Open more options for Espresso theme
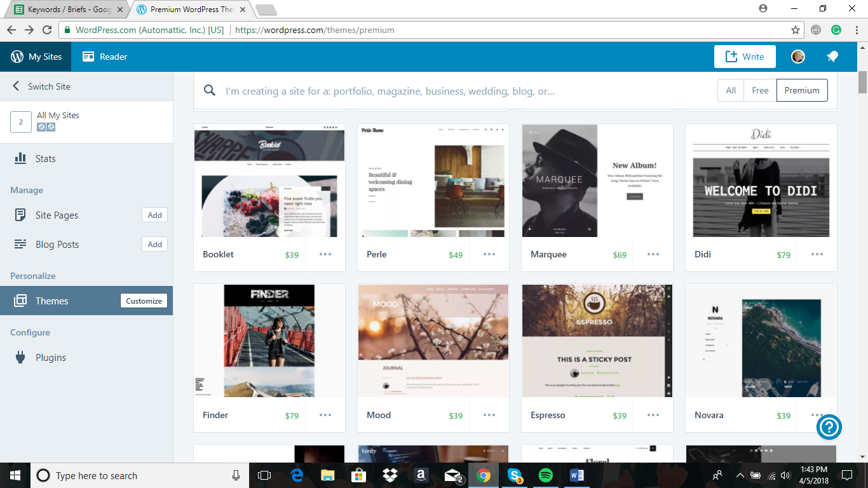This screenshot has width=868, height=488. tap(653, 415)
